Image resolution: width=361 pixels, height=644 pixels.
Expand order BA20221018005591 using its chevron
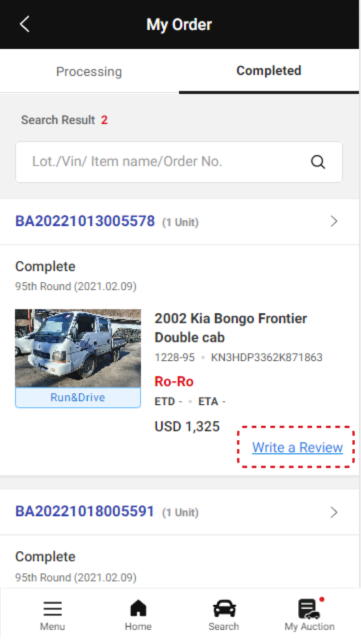point(334,512)
